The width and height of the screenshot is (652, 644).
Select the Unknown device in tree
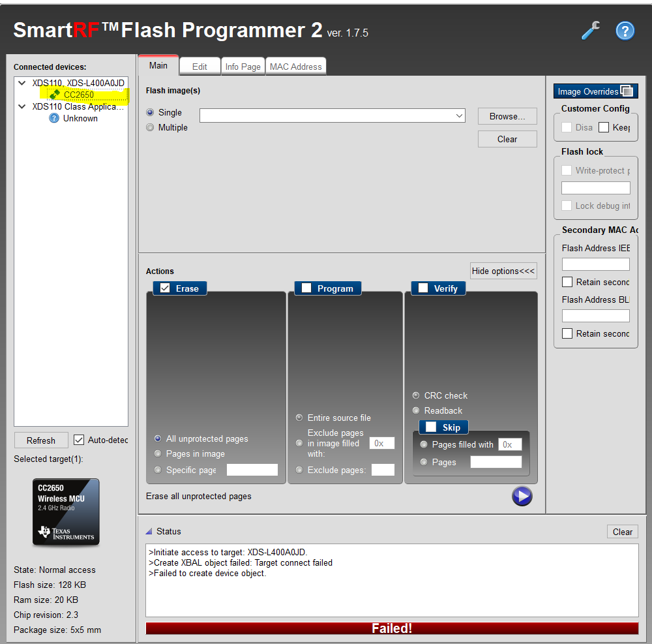click(80, 119)
